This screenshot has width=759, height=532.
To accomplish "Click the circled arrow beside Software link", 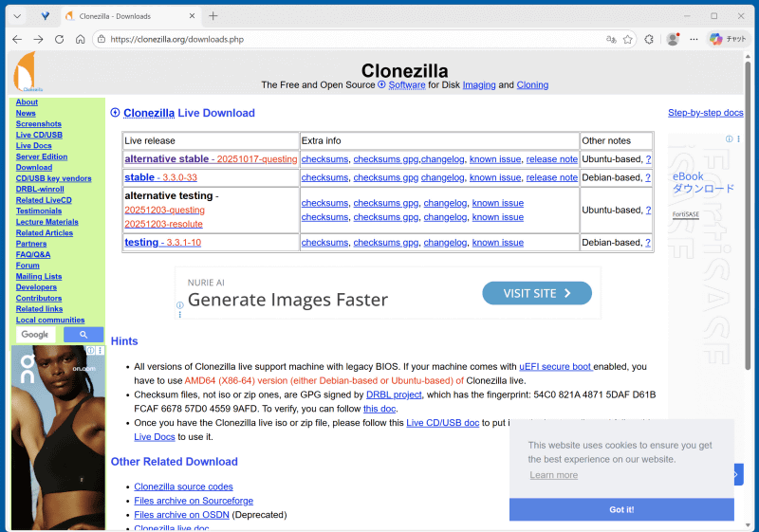I will [381, 84].
